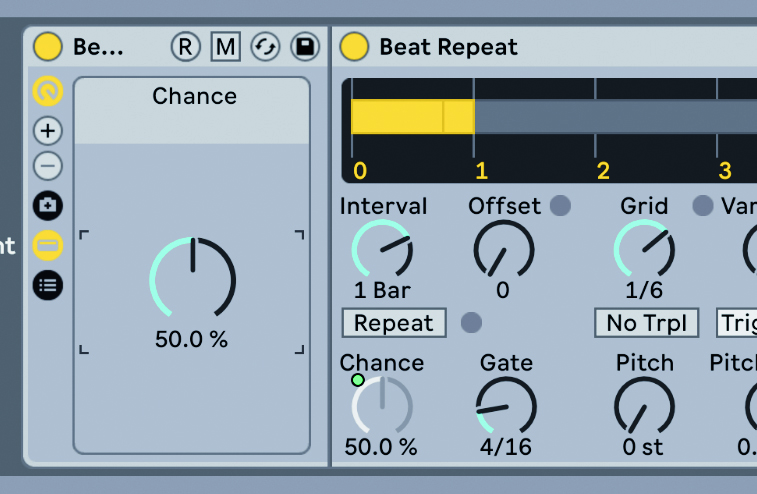
Task: Toggle the Beat Repeat device activator
Action: (x=354, y=47)
